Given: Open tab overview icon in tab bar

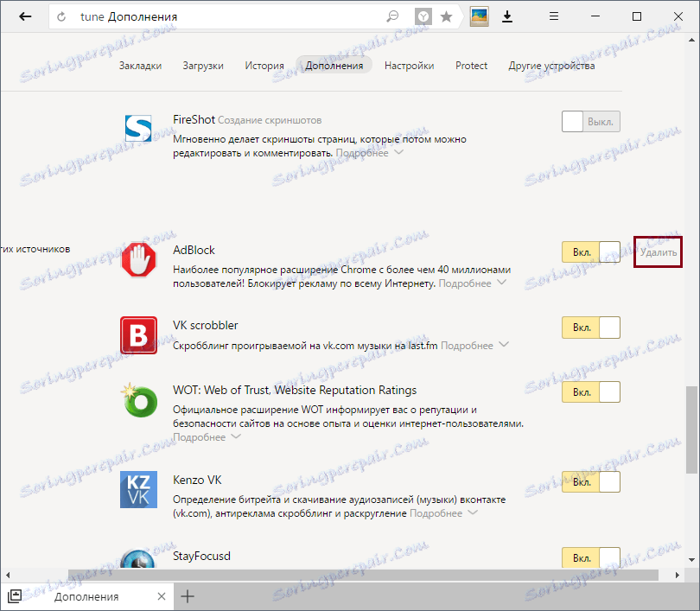Looking at the screenshot, I should click(15, 595).
